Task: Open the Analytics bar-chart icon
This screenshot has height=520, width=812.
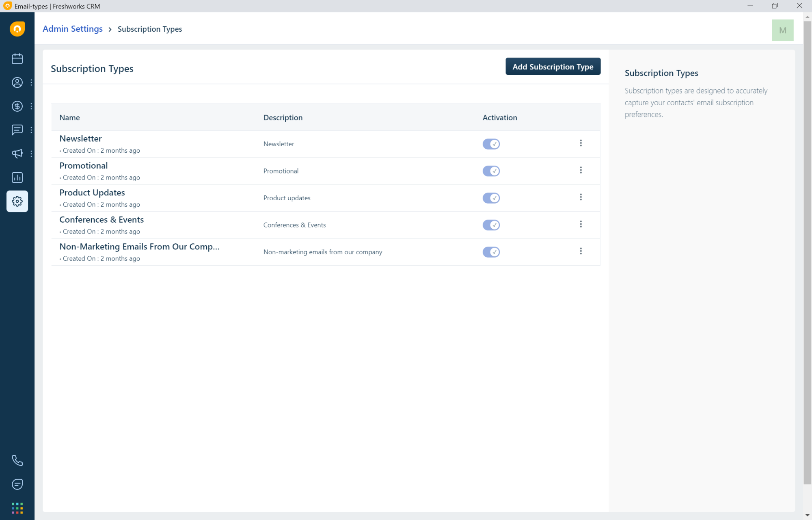Action: [x=17, y=177]
